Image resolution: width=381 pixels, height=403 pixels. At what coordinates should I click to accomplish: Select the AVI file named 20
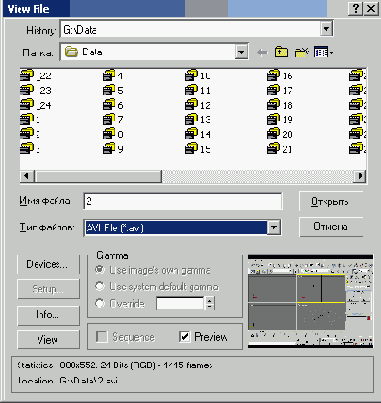(x=280, y=134)
